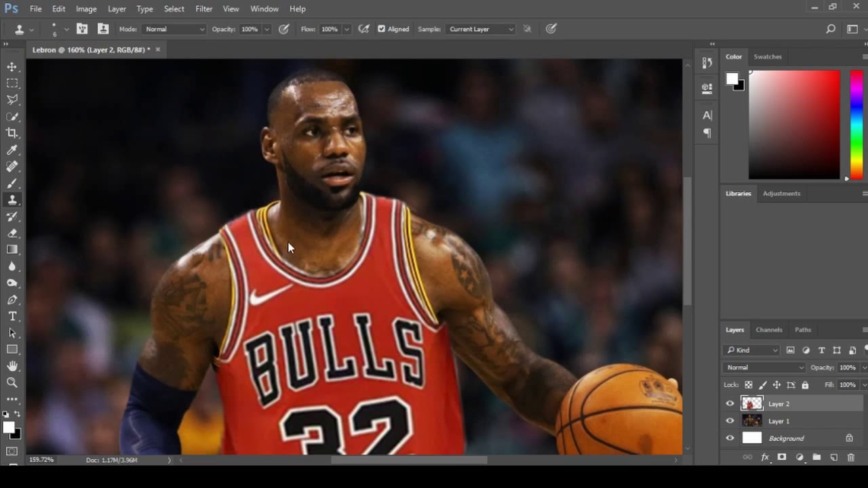Hide Layer 2 visibility eye
The image size is (868, 488).
click(730, 404)
